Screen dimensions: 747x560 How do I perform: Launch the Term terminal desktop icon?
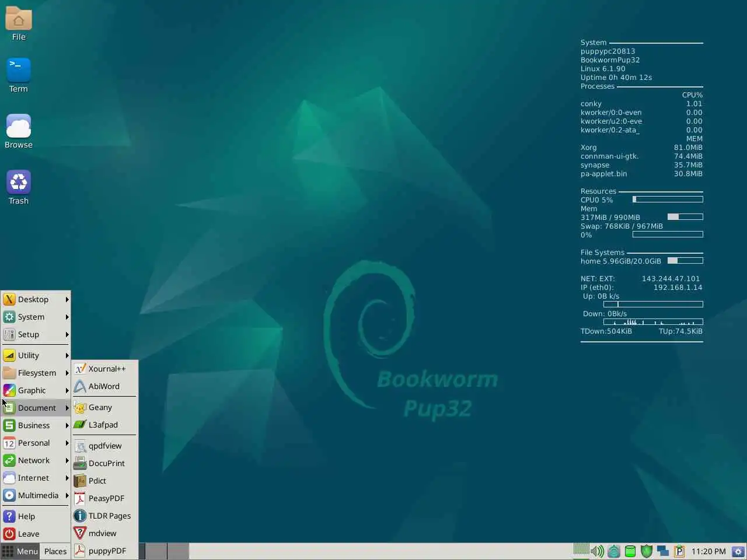coord(19,75)
